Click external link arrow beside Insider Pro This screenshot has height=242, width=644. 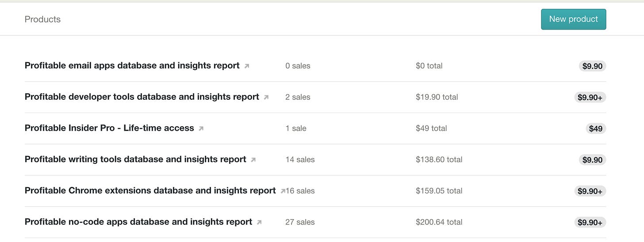tap(201, 129)
